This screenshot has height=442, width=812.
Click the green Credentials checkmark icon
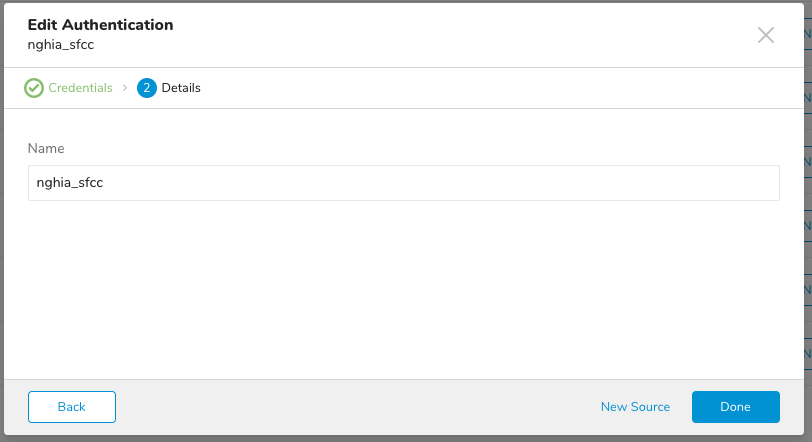click(35, 88)
